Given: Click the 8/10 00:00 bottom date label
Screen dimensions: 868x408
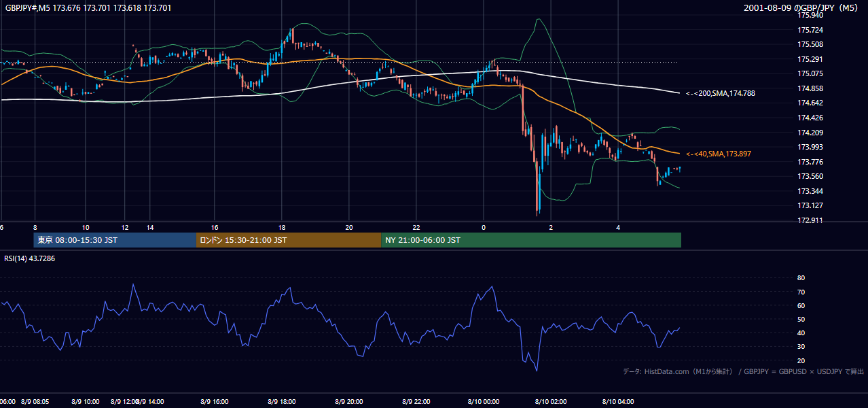Looking at the screenshot, I should tap(484, 402).
